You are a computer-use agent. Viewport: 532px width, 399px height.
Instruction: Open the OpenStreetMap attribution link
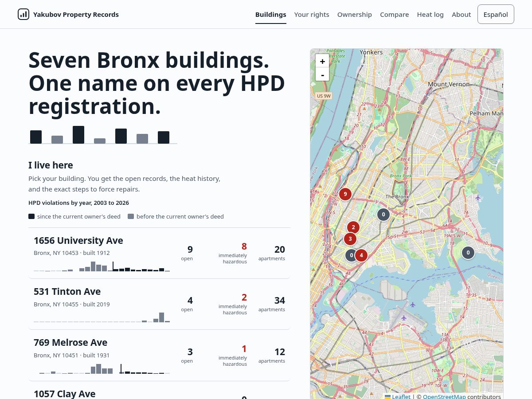(444, 396)
